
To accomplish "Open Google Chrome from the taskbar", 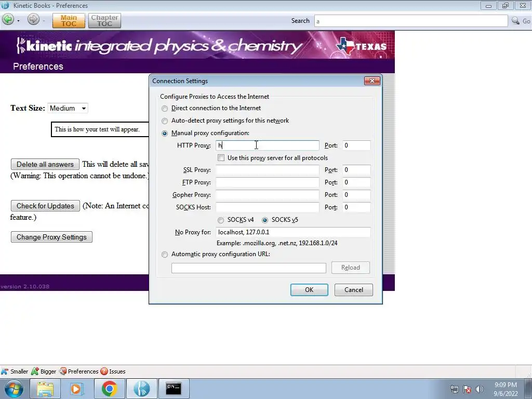I will click(x=109, y=389).
